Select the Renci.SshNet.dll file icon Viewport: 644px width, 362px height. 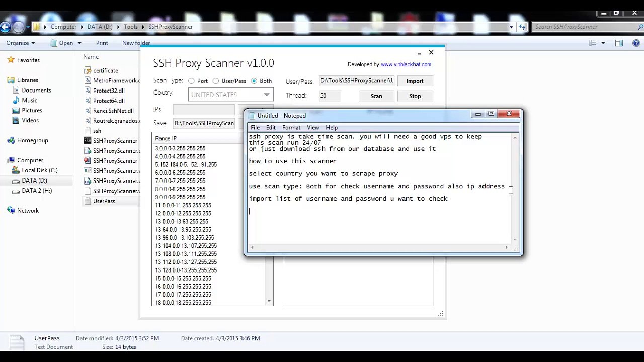pos(87,111)
